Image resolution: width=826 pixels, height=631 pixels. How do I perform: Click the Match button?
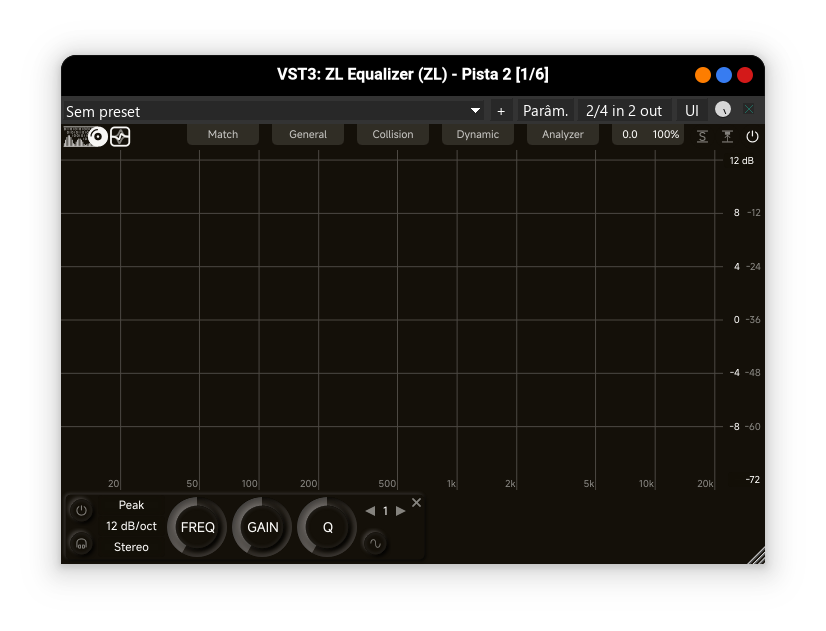click(x=222, y=133)
